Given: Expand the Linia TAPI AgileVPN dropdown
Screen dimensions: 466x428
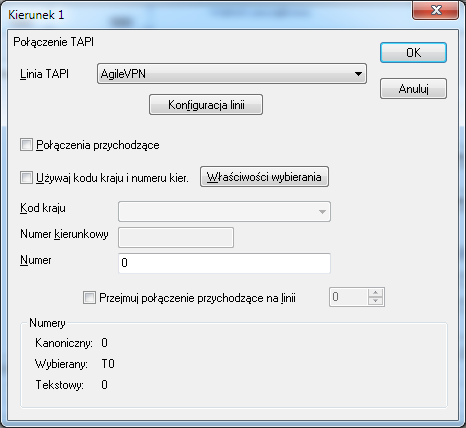Looking at the screenshot, I should [x=232, y=74].
